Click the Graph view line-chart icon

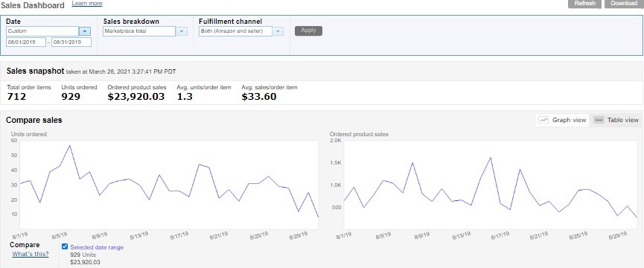click(x=544, y=121)
